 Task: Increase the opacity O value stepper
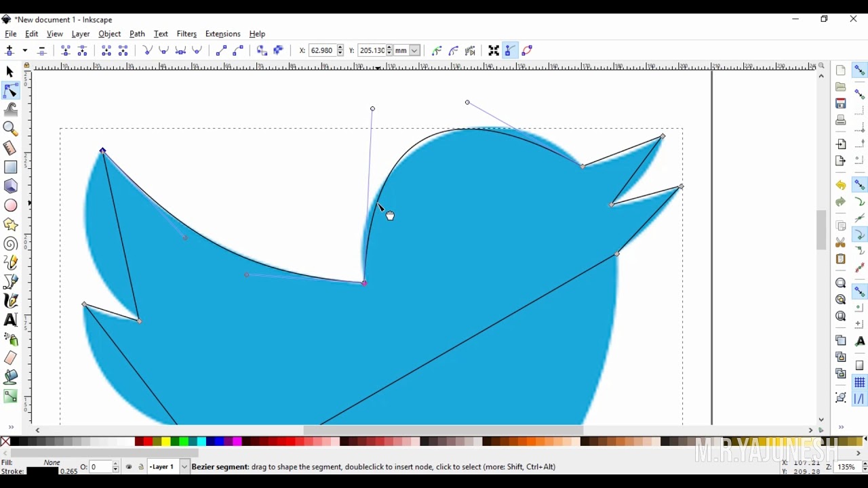click(115, 464)
